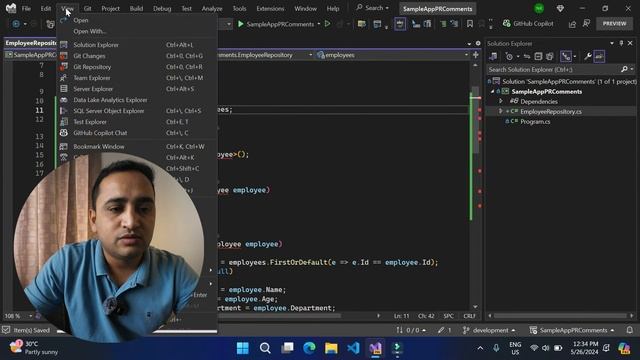Image resolution: width=640 pixels, height=360 pixels.
Task: Click Search Solution Explorer input field
Action: 553,70
